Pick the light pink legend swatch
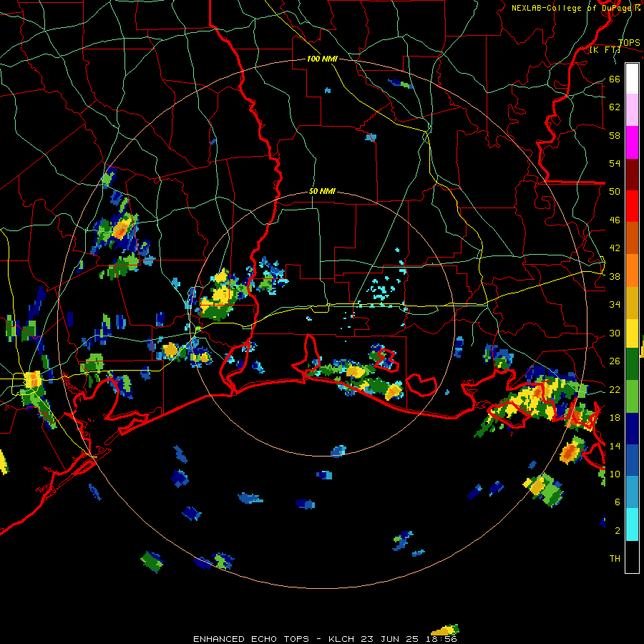The height and width of the screenshot is (644, 644). point(632,110)
